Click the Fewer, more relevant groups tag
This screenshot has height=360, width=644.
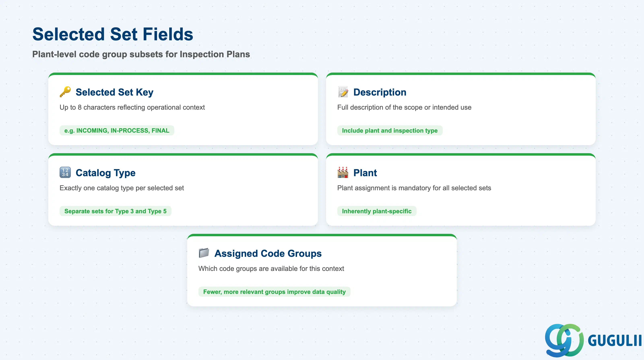[274, 292]
